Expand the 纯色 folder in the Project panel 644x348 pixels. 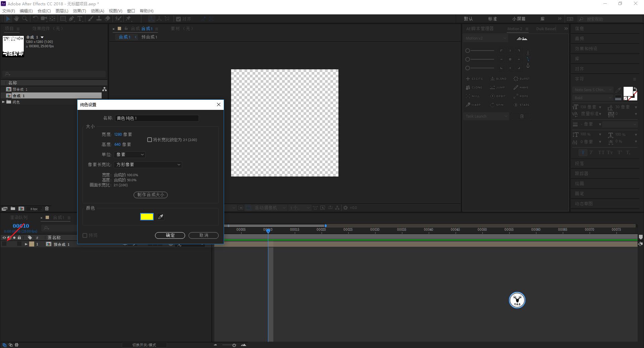(3, 102)
